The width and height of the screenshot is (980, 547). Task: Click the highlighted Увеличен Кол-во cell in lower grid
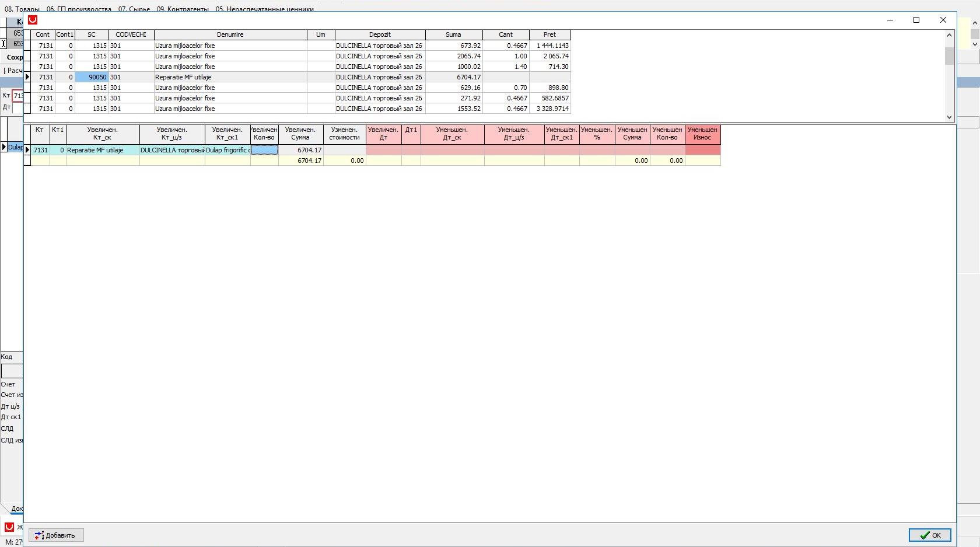point(264,150)
